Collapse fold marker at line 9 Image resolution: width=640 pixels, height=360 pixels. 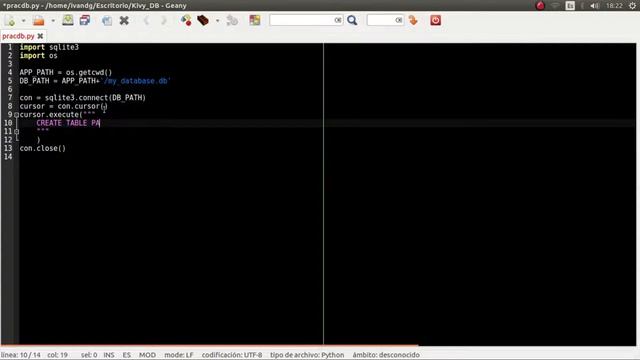[x=17, y=115]
